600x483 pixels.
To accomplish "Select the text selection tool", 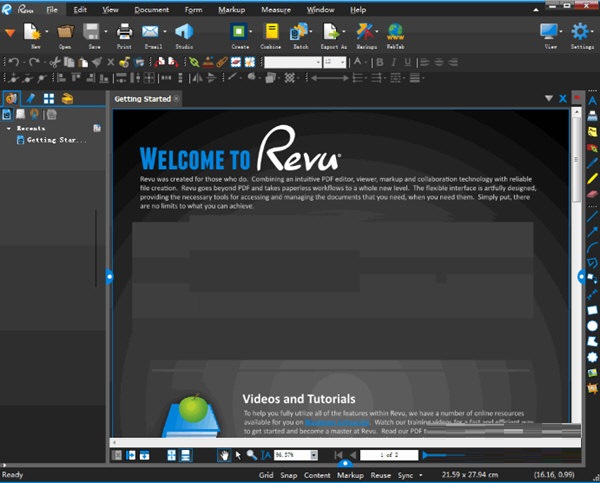I will (266, 455).
